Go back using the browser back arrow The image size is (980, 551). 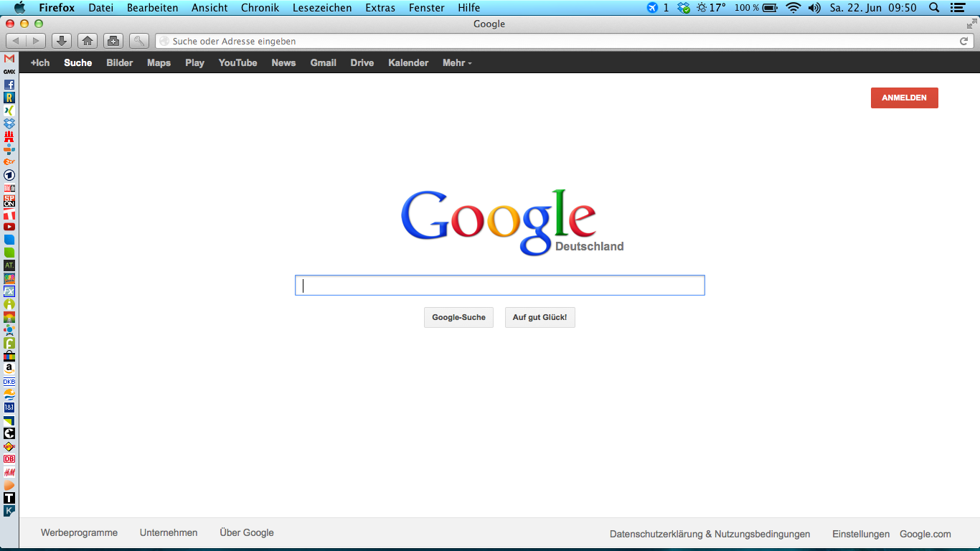[16, 41]
